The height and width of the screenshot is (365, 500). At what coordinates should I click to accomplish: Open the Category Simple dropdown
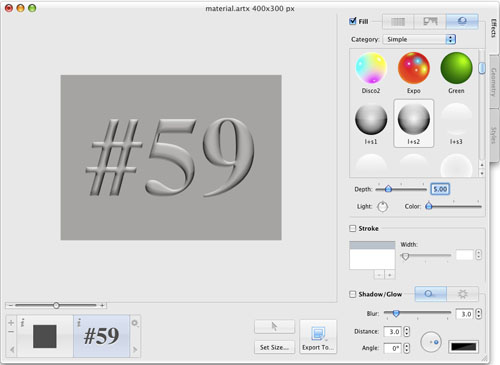pos(419,39)
